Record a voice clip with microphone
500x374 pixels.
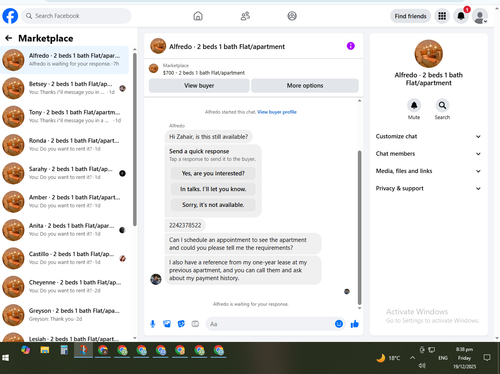153,324
